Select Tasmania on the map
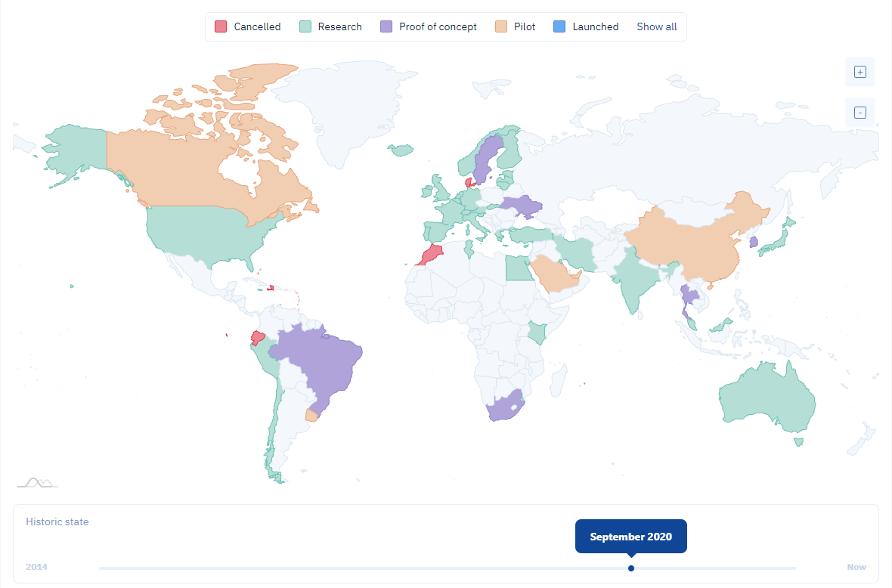892x588 pixels. point(799,441)
